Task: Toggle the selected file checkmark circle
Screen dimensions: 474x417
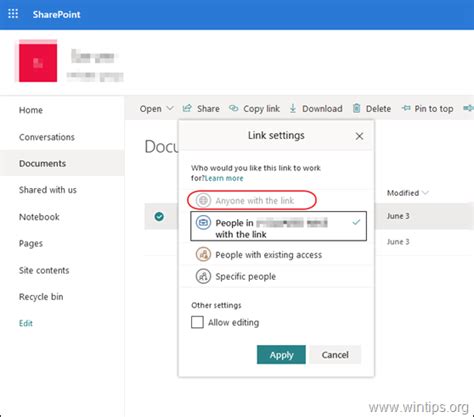Action: (x=159, y=216)
